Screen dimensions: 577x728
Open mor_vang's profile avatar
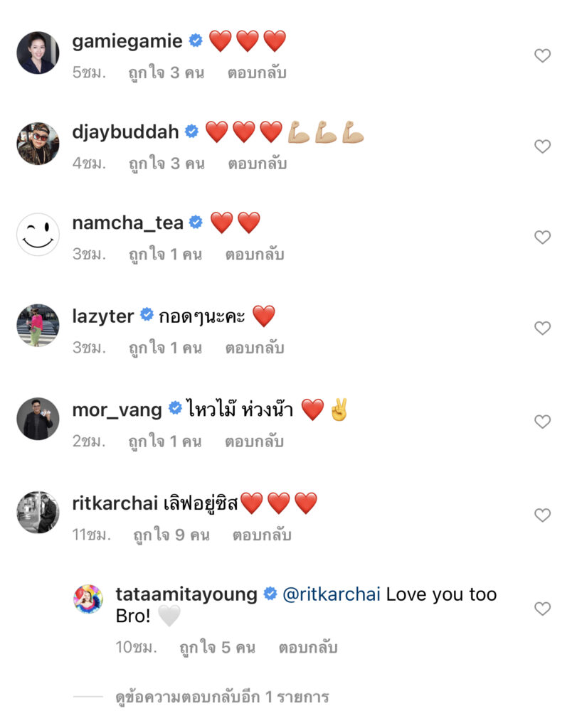pos(38,419)
